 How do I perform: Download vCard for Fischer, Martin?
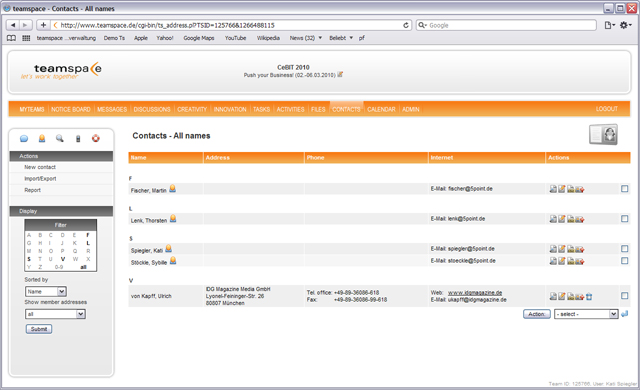point(571,189)
